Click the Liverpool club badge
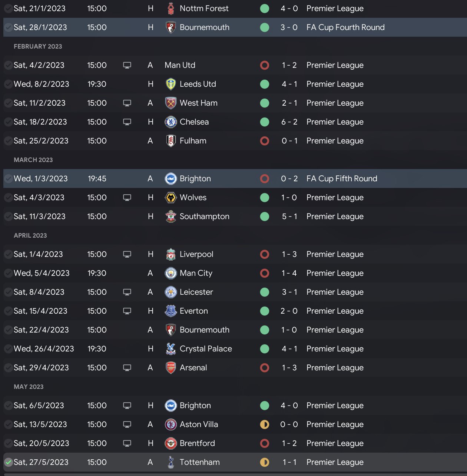This screenshot has width=467, height=476. [x=170, y=254]
